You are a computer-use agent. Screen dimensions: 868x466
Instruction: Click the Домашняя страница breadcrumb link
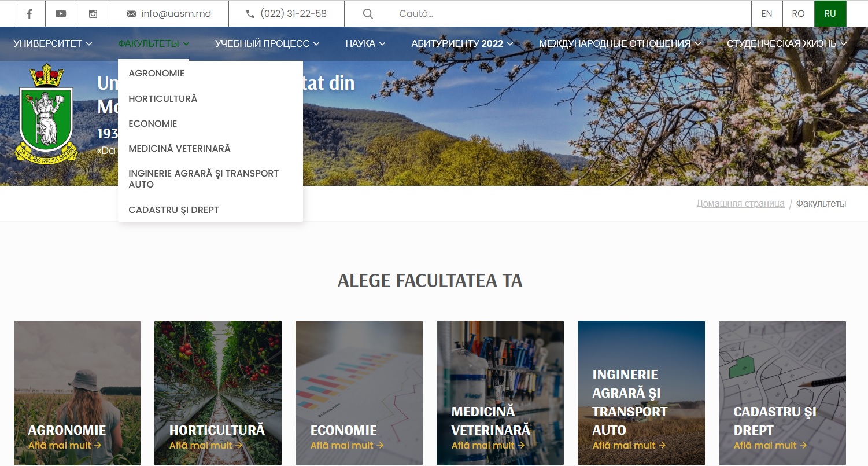[740, 204]
